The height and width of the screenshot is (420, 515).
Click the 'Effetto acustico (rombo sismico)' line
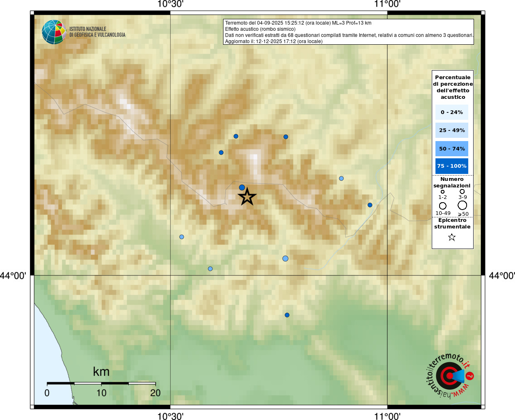click(260, 29)
